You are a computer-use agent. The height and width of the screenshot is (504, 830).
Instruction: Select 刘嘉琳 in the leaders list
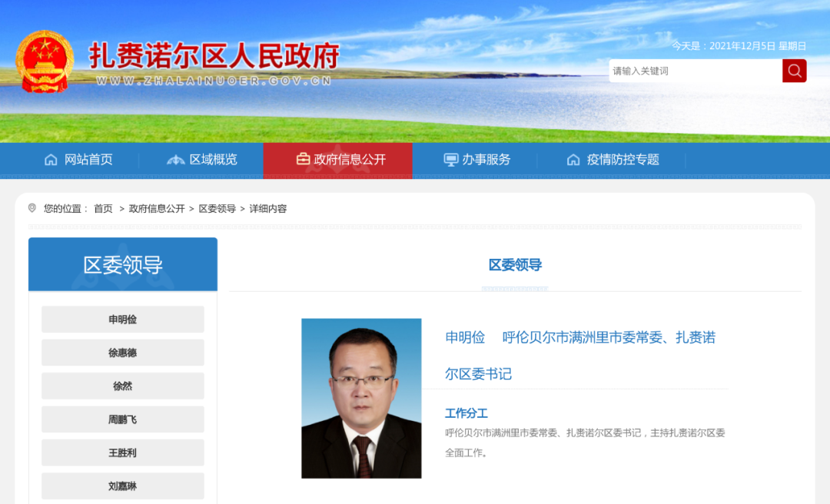click(x=123, y=486)
